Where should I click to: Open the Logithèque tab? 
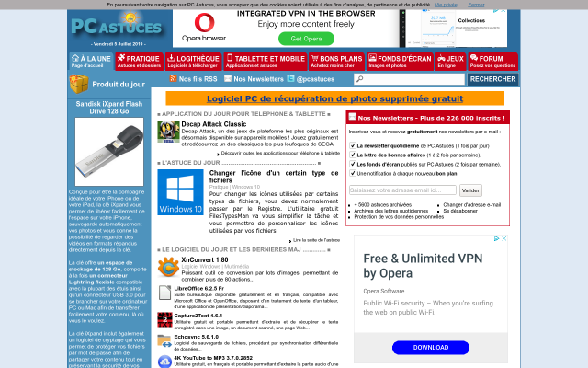[x=193, y=62]
